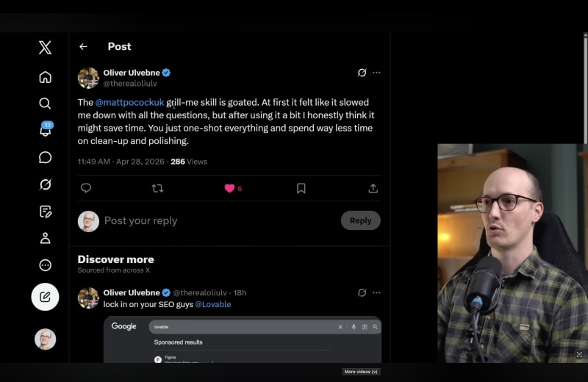Repost Oliver Ulvebne's post
Viewport: 588px width, 382px height.
tap(157, 188)
